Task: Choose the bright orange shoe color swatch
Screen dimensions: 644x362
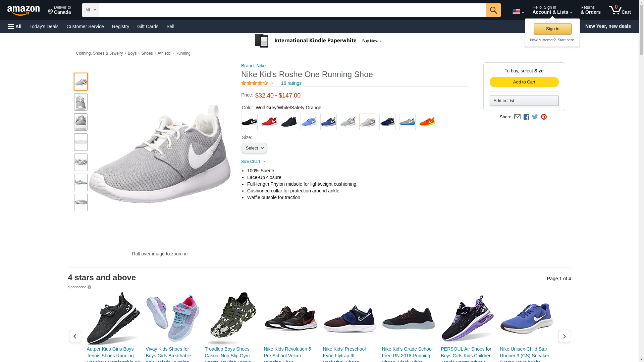Action: (x=427, y=122)
